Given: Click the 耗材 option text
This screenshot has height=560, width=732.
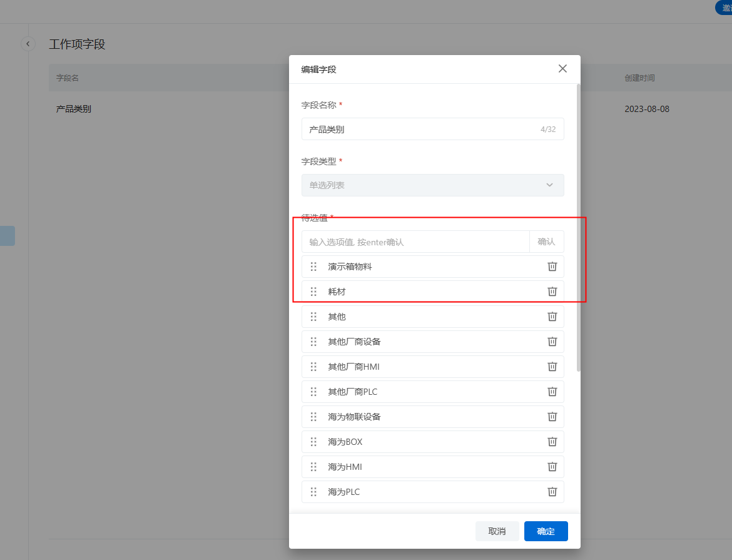Looking at the screenshot, I should click(x=337, y=292).
